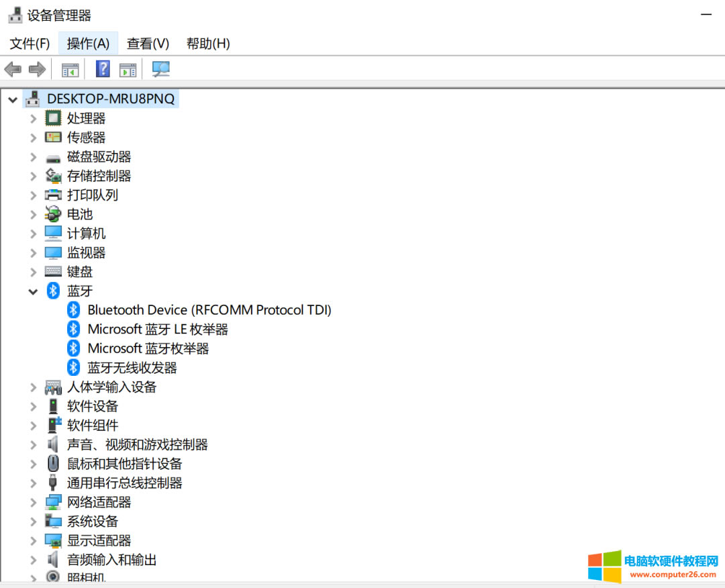This screenshot has height=588, width=725.
Task: Select the 软件组件 label
Action: (93, 426)
